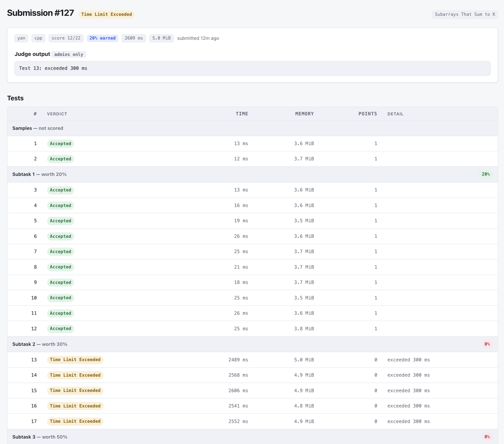
Task: Click the 2541 ms time of test 16
Action: pyautogui.click(x=238, y=406)
